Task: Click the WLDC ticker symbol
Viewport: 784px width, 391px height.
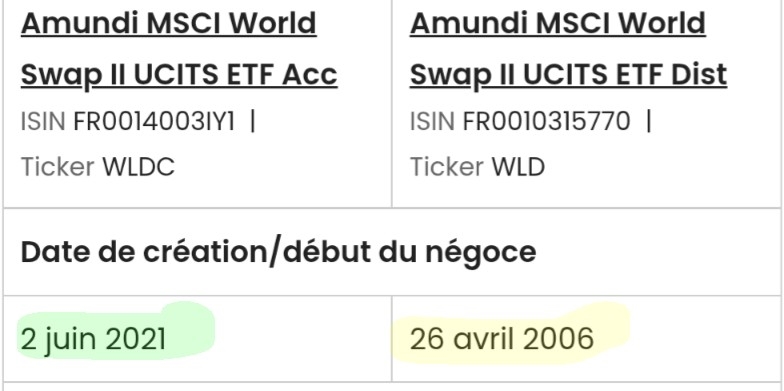Action: tap(138, 167)
